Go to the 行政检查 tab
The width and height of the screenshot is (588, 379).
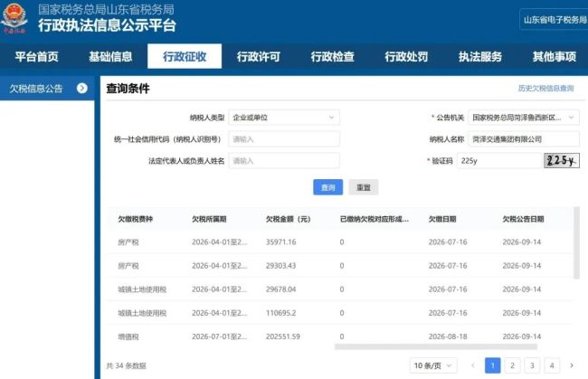(332, 57)
